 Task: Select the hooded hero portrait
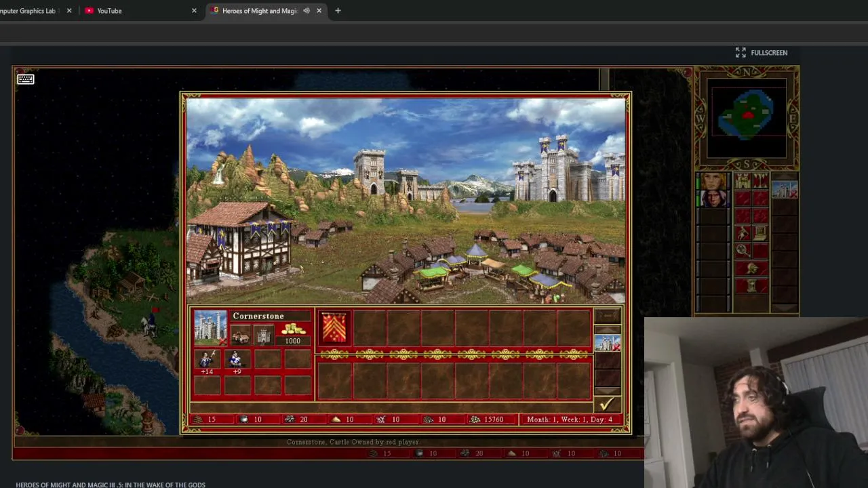click(x=712, y=199)
